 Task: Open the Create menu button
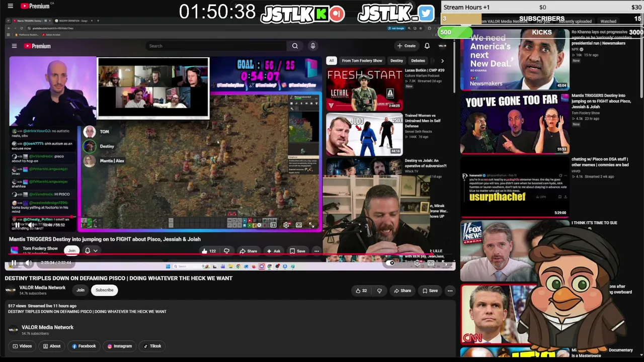point(407,46)
